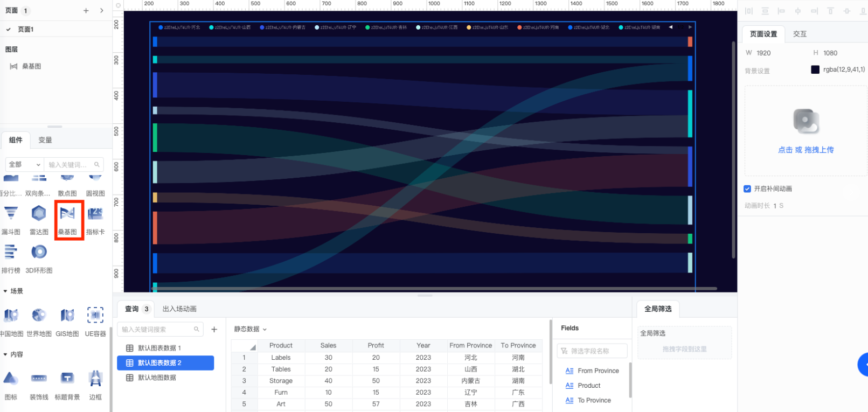Open the 查询 tab
The image size is (868, 412).
tap(136, 309)
